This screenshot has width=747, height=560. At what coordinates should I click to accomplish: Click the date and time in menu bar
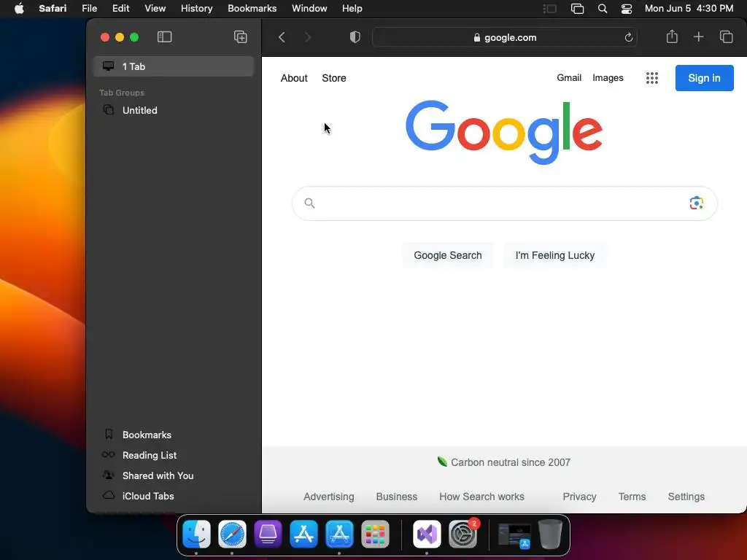tap(689, 9)
